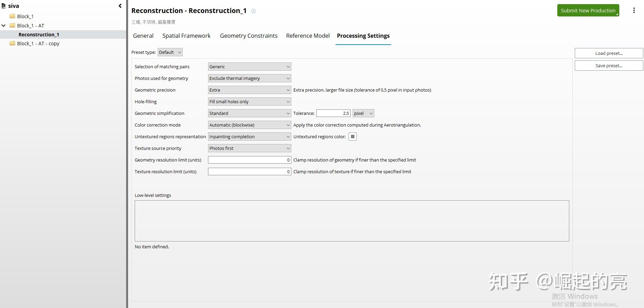This screenshot has height=308, width=644.
Task: Pick the Untextured regions color swatch
Action: pos(353,137)
